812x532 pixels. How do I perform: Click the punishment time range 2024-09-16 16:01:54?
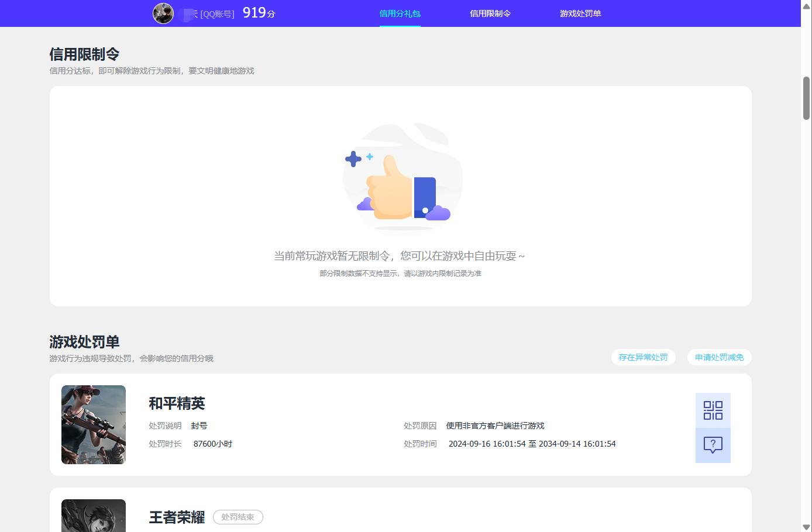click(532, 444)
